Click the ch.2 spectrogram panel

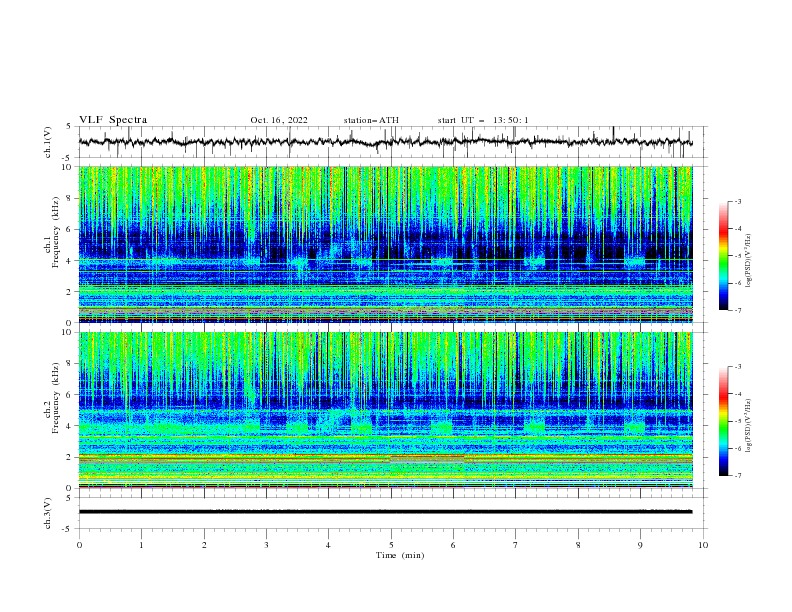pyautogui.click(x=386, y=410)
